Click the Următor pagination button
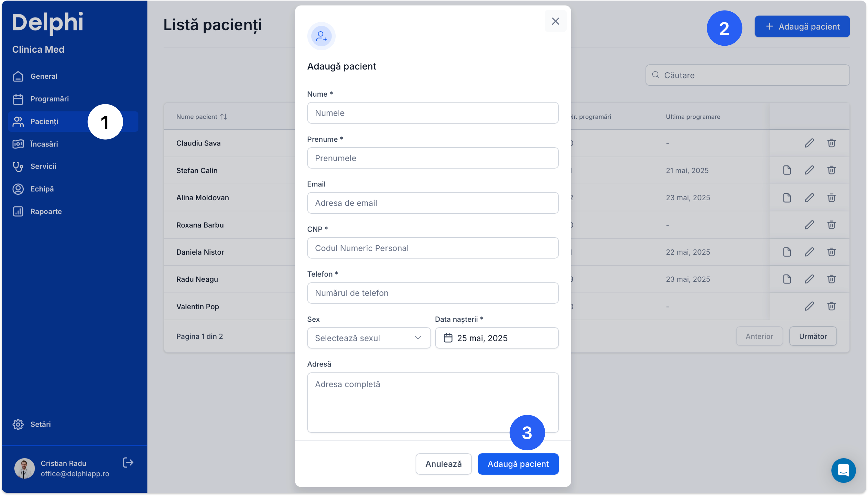 tap(812, 337)
